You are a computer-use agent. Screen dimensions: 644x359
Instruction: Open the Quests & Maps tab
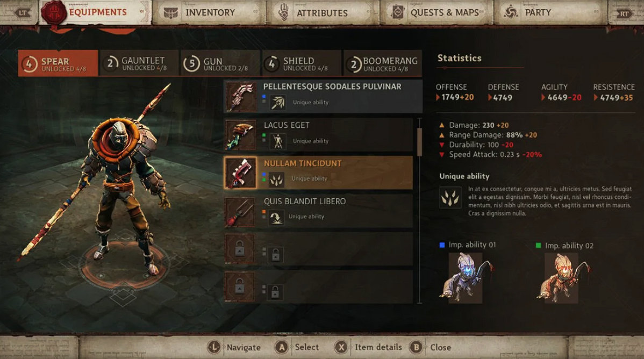pos(437,13)
